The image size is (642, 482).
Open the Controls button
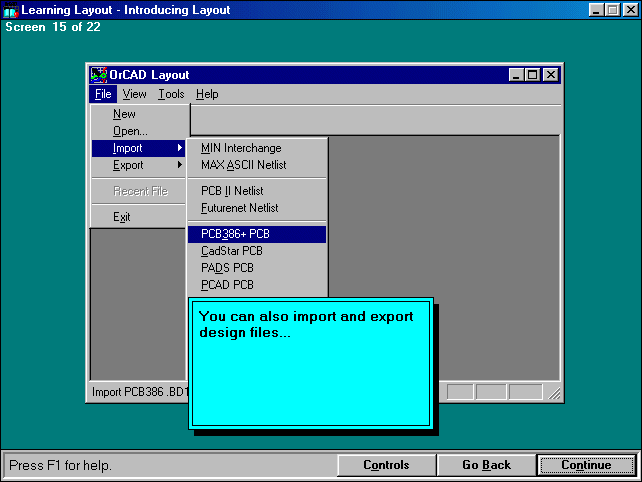coord(386,465)
